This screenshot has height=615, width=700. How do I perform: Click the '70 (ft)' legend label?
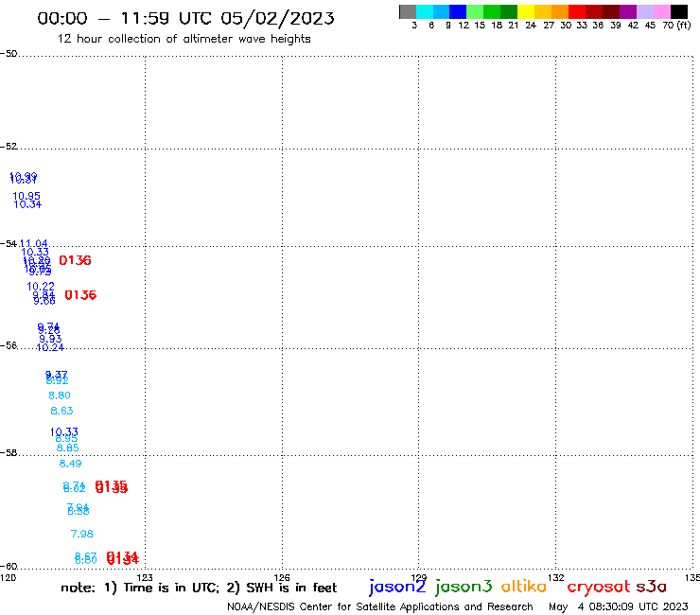point(676,25)
